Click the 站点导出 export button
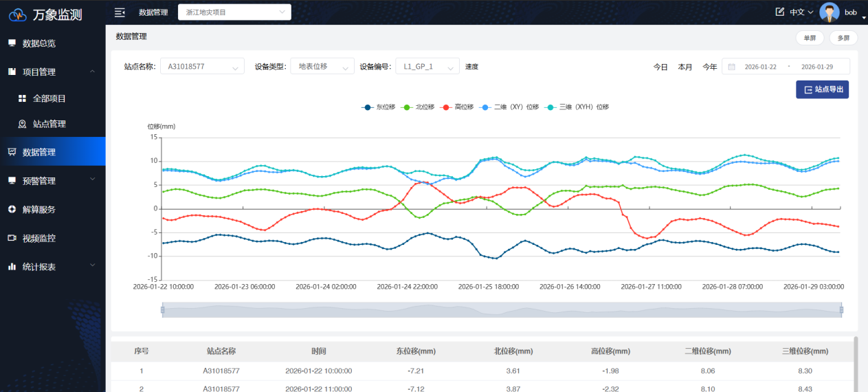 [822, 90]
